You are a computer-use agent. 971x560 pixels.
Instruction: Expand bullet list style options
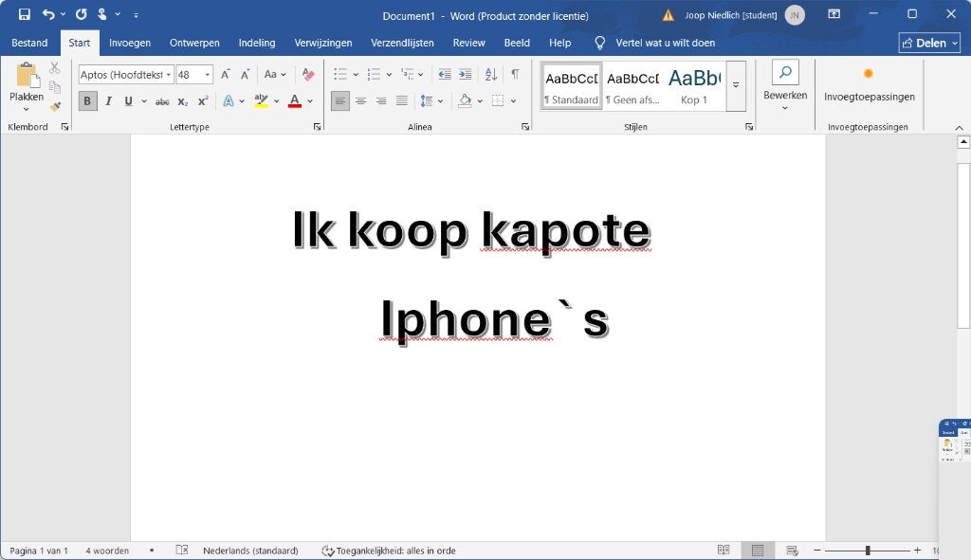[x=356, y=75]
